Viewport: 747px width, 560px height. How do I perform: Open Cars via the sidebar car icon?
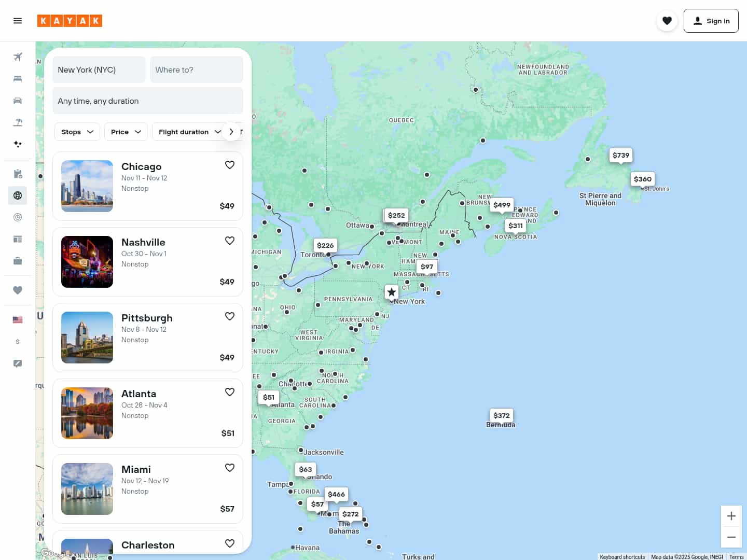(x=18, y=101)
